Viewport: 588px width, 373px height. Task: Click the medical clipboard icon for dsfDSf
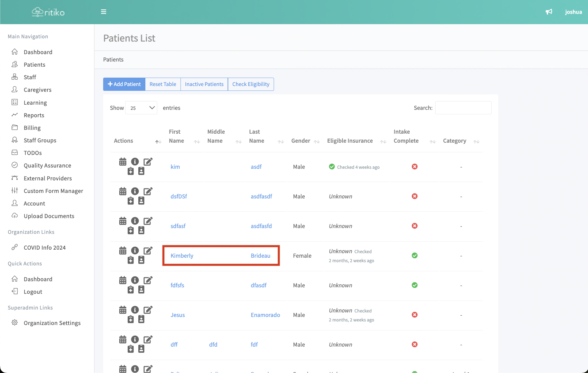pos(131,201)
